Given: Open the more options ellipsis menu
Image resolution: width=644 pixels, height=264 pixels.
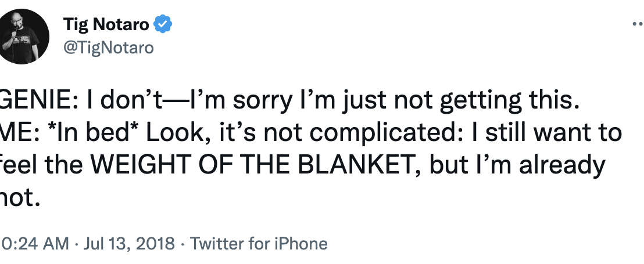Looking at the screenshot, I should 637,24.
